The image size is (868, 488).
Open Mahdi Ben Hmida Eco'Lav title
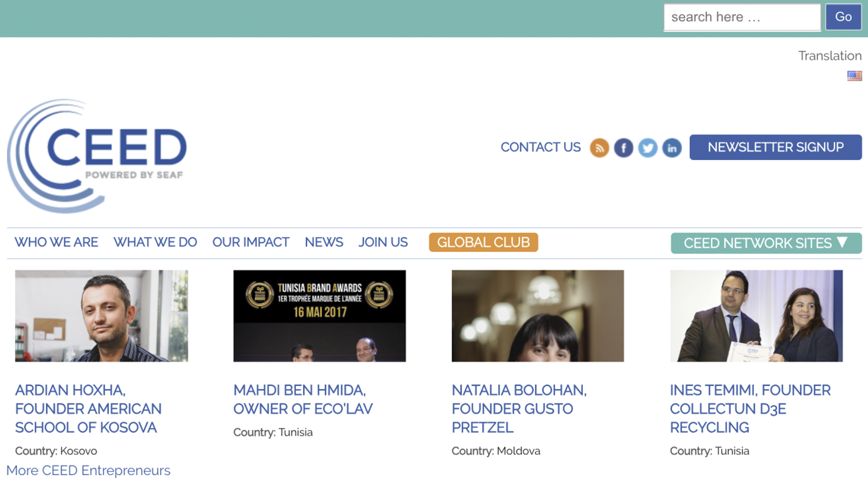tap(303, 400)
